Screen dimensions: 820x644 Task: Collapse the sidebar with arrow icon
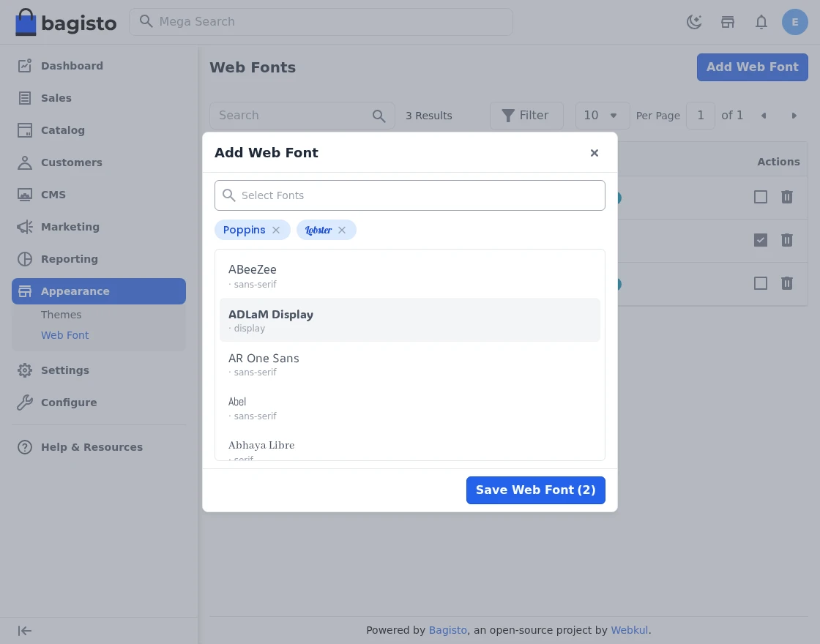[25, 631]
